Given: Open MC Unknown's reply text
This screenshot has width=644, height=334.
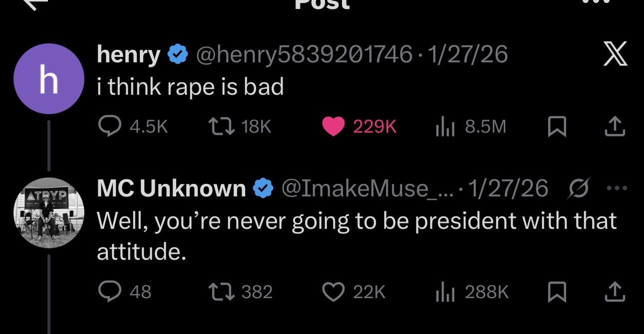Looking at the screenshot, I should (356, 236).
